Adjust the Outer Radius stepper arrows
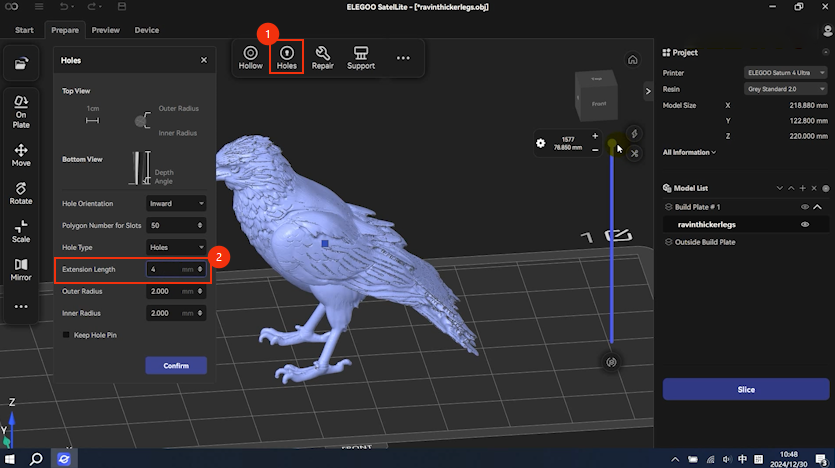Viewport: 835px width, 468px height. coord(200,291)
